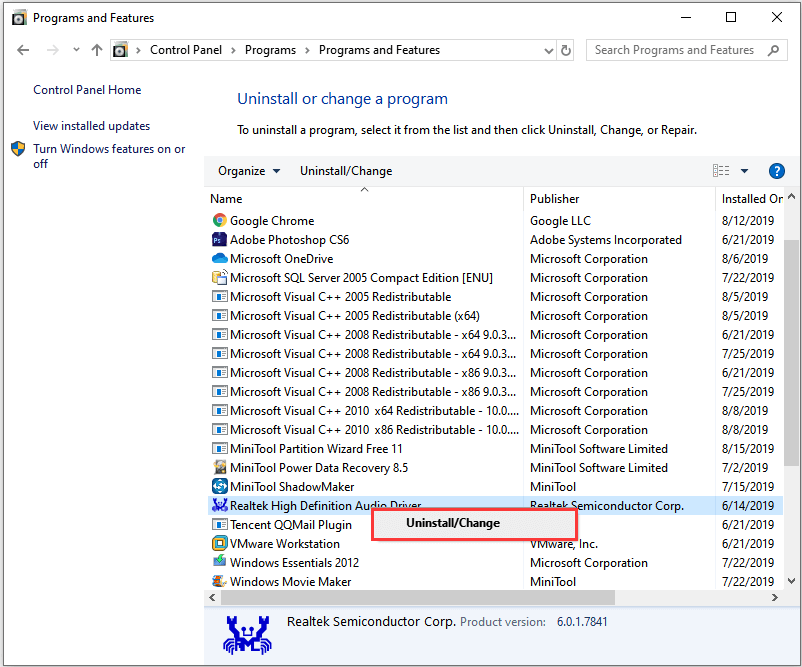802x667 pixels.
Task: Click the vertical scrollbar down arrow
Action: point(792,581)
